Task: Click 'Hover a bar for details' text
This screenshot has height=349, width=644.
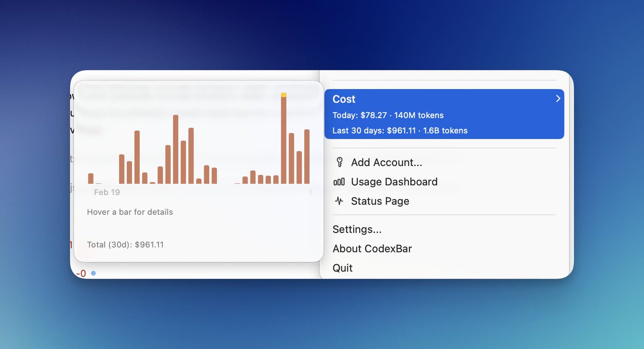Action: pyautogui.click(x=130, y=212)
